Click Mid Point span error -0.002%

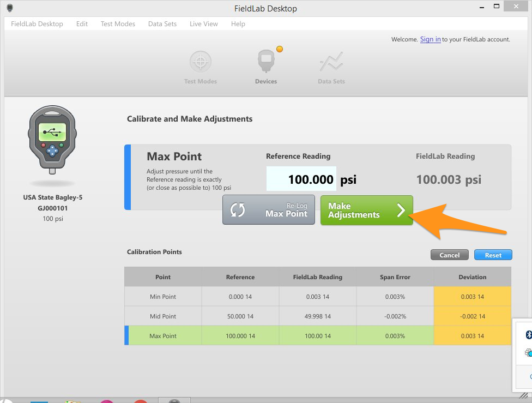(x=395, y=316)
